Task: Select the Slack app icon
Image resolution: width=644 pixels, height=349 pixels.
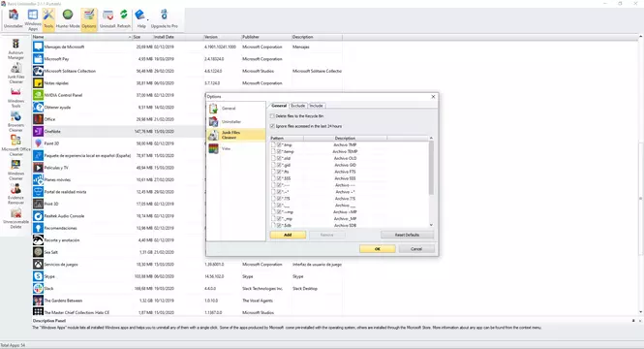Action: click(38, 288)
